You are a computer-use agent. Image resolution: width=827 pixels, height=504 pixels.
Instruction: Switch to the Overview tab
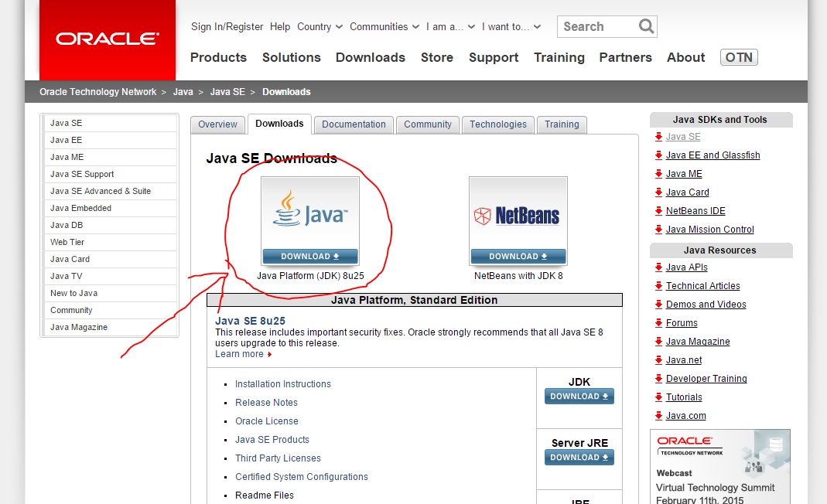click(x=218, y=124)
